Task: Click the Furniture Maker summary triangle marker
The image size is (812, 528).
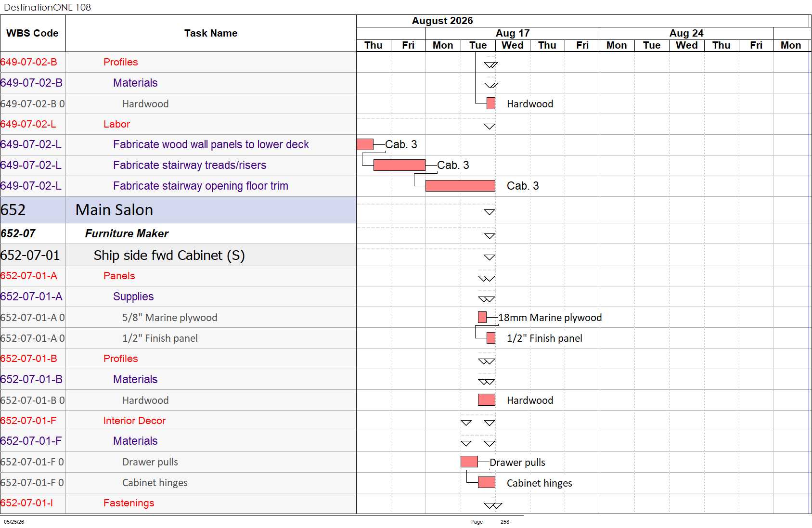Action: coord(490,236)
